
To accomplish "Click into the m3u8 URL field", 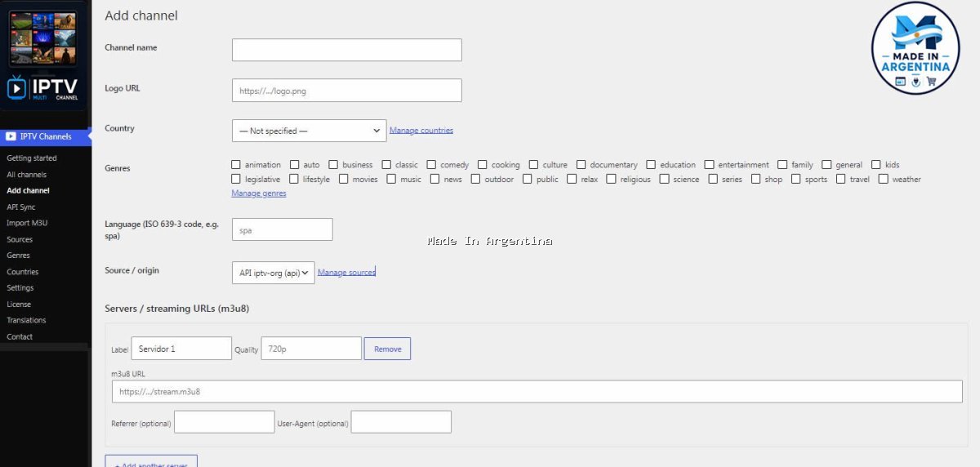I will tap(537, 392).
